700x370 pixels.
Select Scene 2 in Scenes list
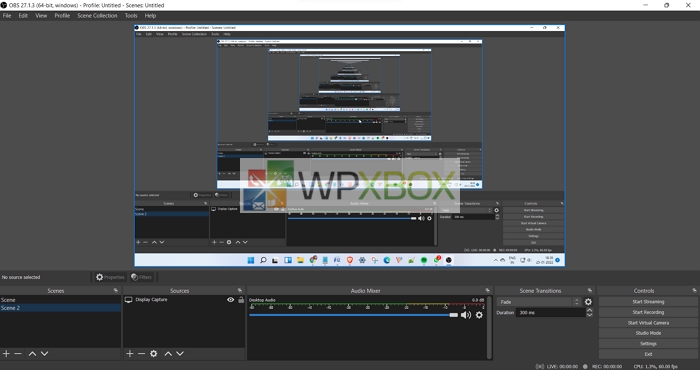[60, 308]
